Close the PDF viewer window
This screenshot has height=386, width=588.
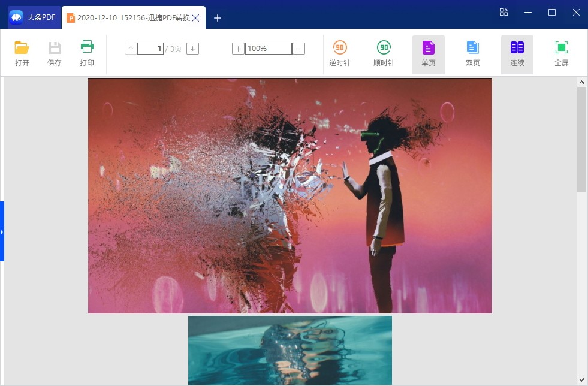click(x=577, y=13)
